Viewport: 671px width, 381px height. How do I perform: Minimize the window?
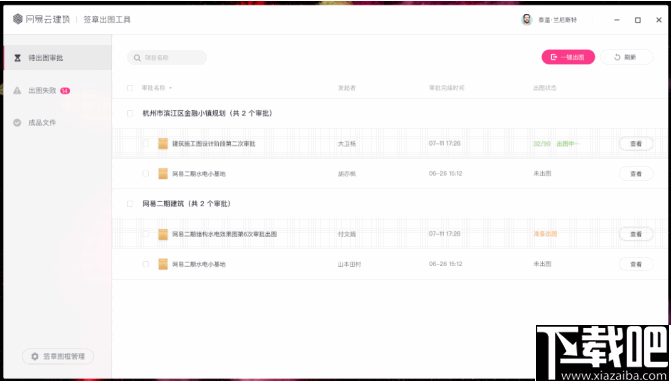click(617, 20)
